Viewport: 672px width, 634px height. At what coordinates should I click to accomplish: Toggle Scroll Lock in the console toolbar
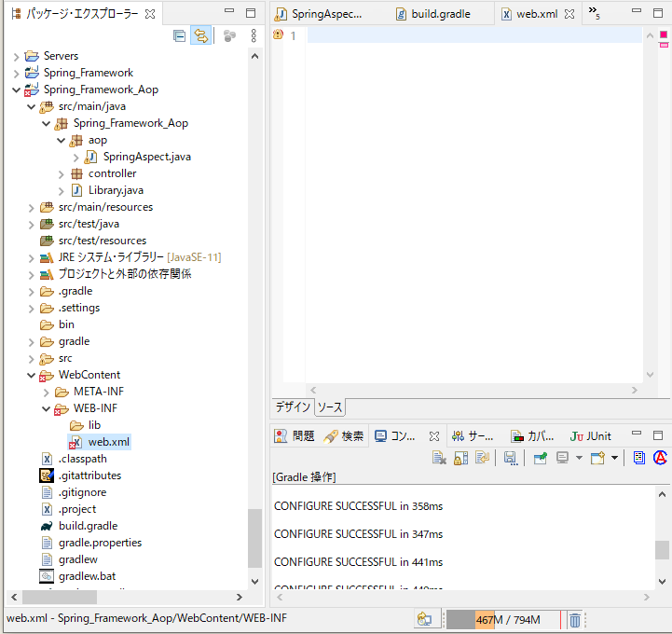pos(460,458)
